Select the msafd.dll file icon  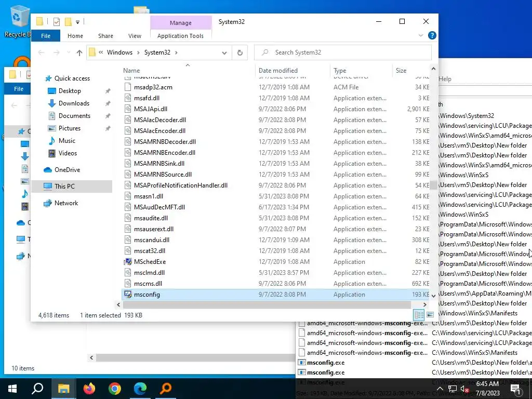(x=128, y=98)
